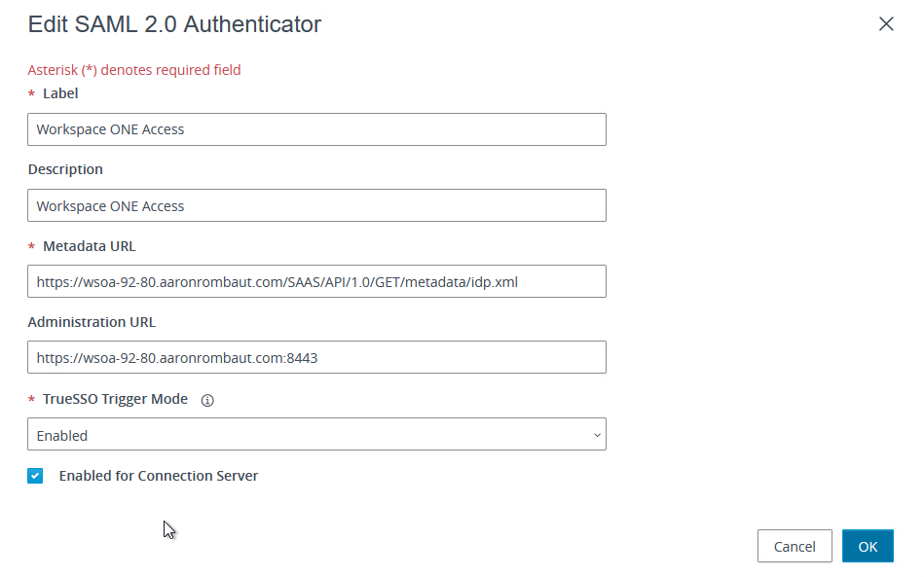Click the red required field notice text
The height and width of the screenshot is (577, 924).
[134, 70]
